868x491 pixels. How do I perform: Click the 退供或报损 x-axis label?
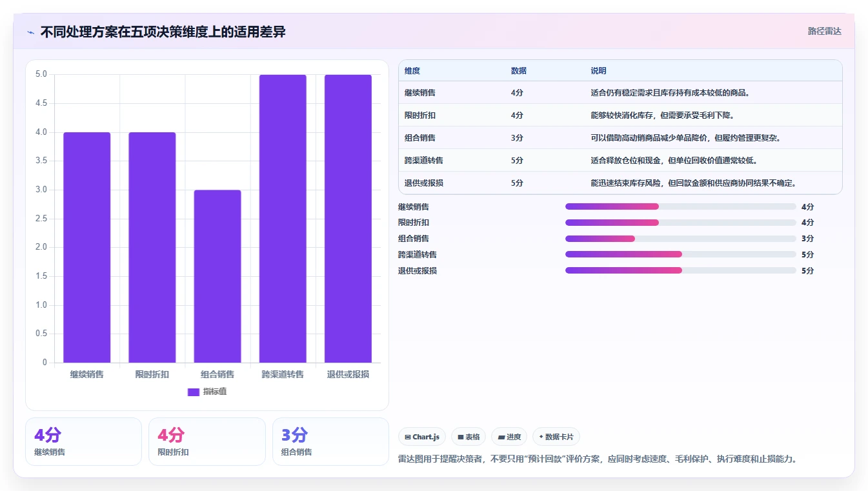[348, 374]
